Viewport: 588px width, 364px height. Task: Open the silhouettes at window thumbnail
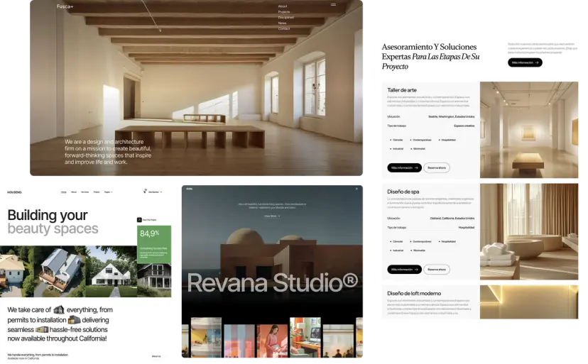(x=338, y=341)
